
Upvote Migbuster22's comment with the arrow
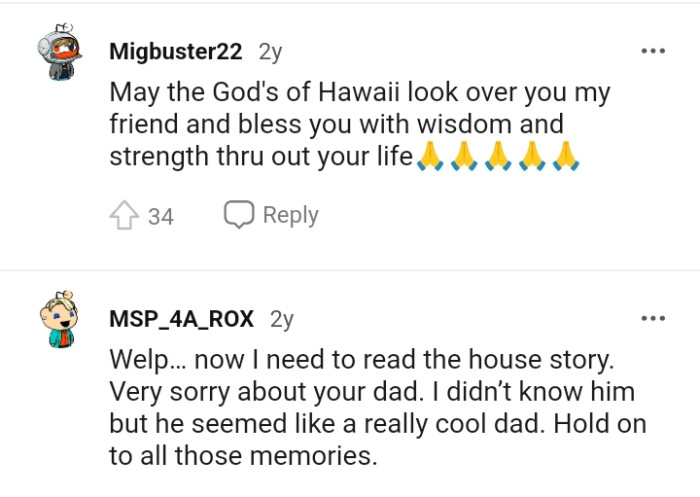(122, 215)
